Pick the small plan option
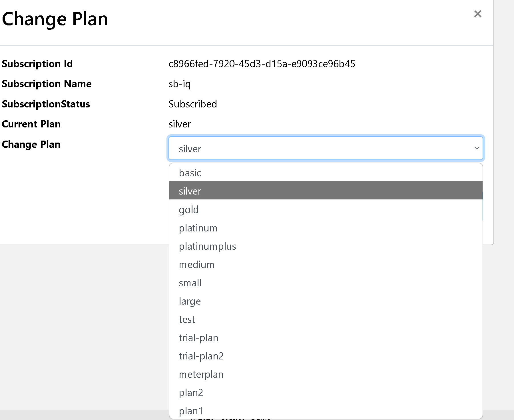 (x=190, y=283)
